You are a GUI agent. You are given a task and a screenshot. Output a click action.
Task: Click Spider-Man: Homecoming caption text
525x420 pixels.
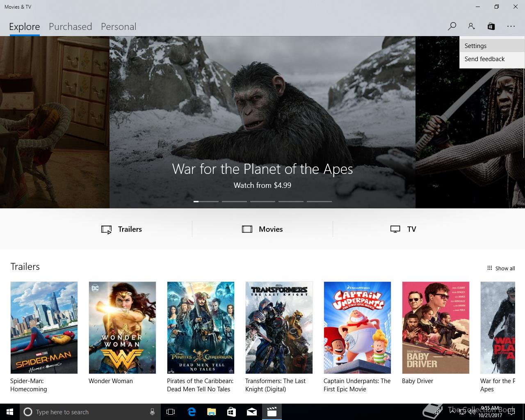(x=29, y=385)
